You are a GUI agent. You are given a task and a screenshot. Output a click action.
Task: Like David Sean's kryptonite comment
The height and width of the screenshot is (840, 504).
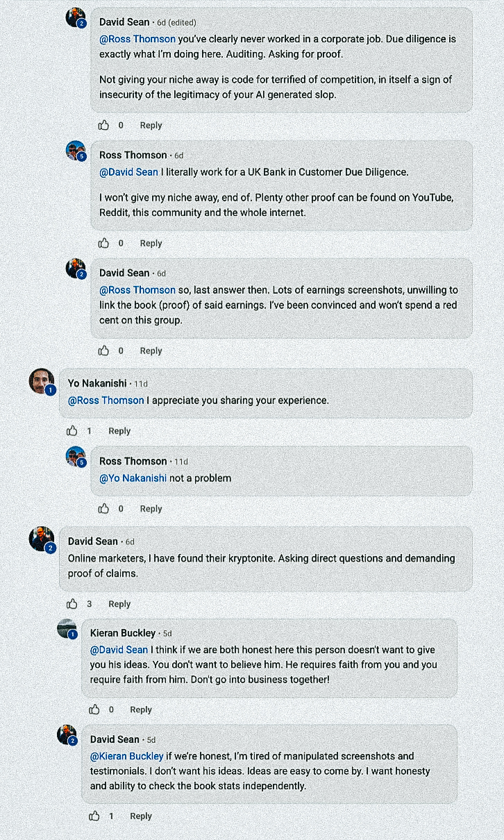pos(72,605)
